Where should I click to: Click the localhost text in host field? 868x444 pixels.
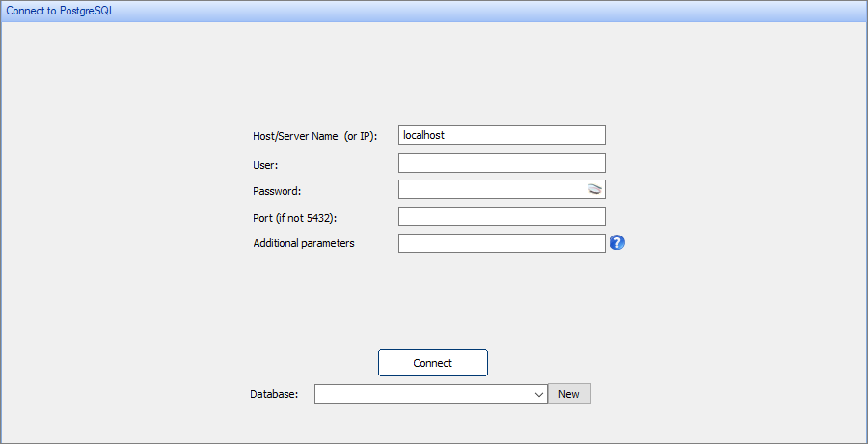tap(423, 136)
